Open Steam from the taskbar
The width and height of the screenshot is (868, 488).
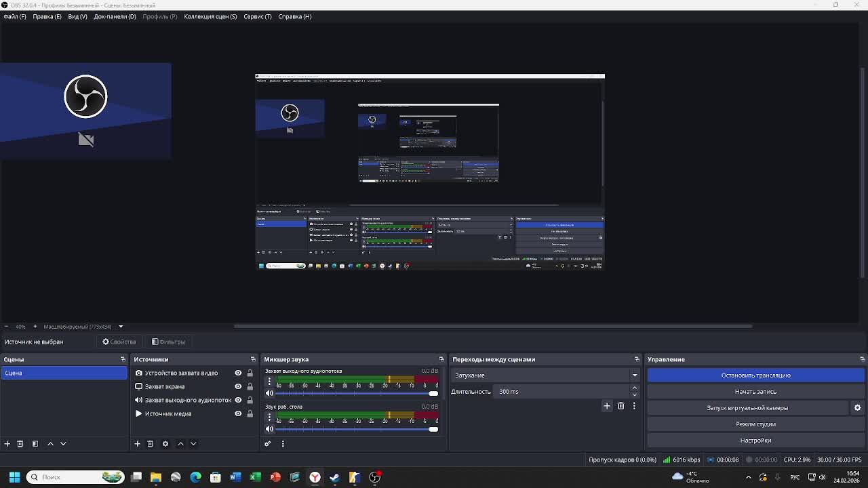pos(334,477)
